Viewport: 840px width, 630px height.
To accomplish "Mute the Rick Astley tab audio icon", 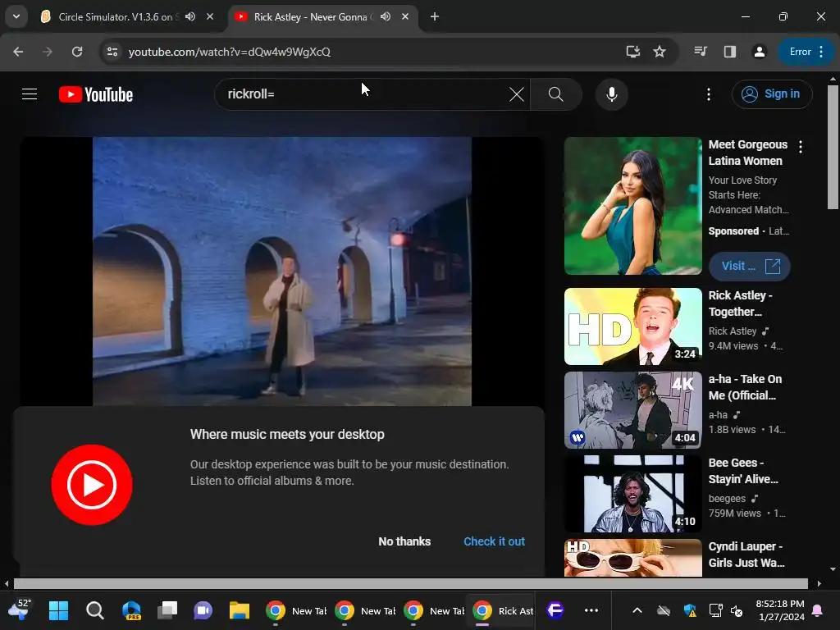I will (x=386, y=16).
